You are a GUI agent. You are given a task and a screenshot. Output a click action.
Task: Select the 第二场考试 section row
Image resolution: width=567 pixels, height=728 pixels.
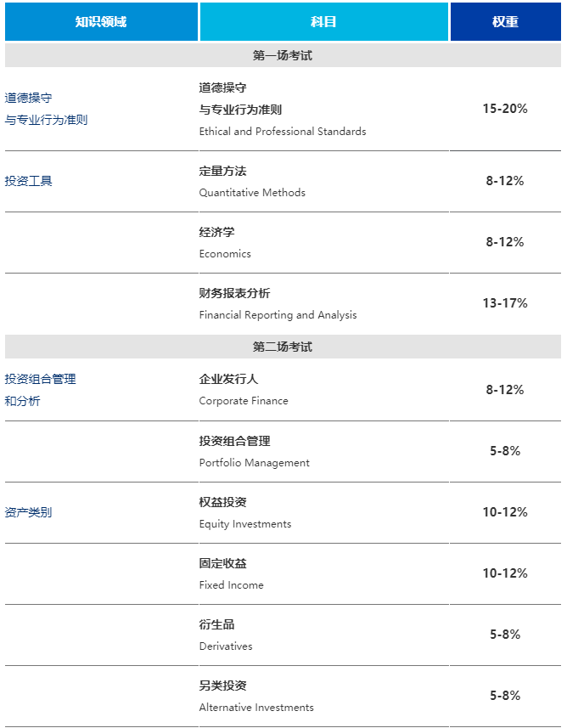(x=283, y=347)
